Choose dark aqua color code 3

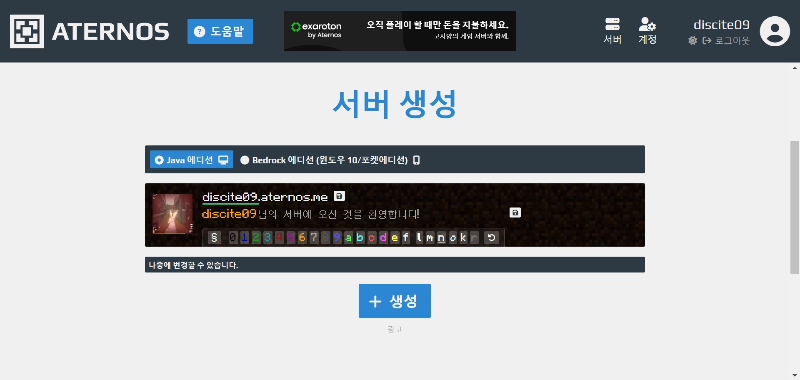pyautogui.click(x=267, y=238)
